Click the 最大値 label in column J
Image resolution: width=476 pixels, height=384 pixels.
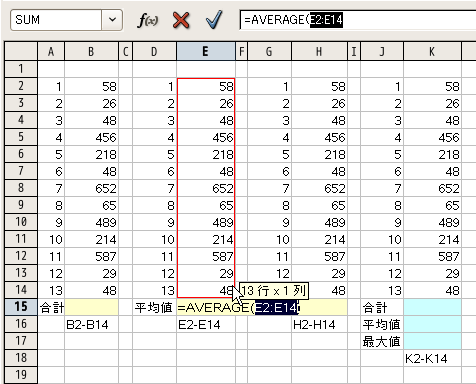pyautogui.click(x=382, y=341)
